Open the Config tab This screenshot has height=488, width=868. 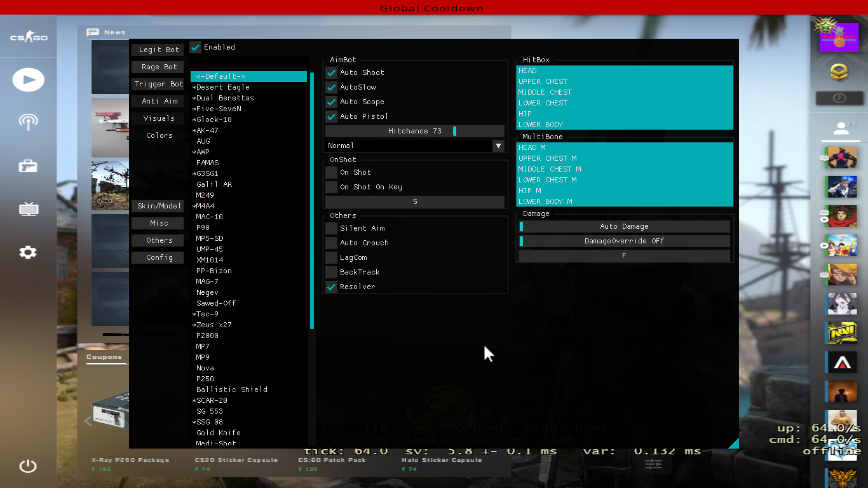pyautogui.click(x=158, y=257)
